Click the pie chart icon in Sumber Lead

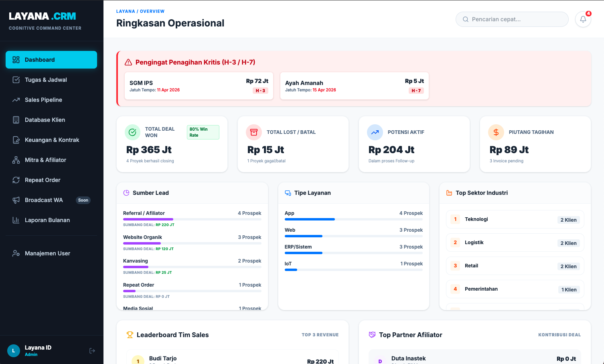click(x=126, y=192)
